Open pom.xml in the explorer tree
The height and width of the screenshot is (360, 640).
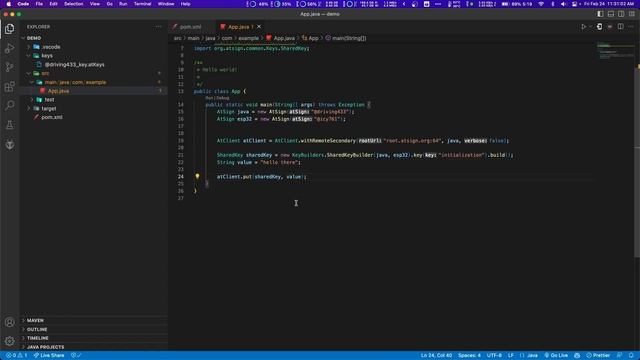tap(52, 117)
